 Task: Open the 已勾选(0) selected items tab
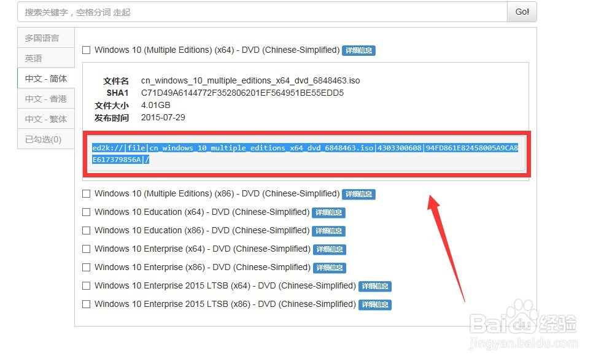point(46,139)
